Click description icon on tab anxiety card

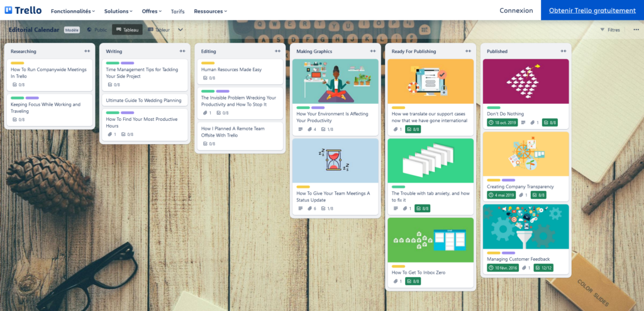pos(396,208)
